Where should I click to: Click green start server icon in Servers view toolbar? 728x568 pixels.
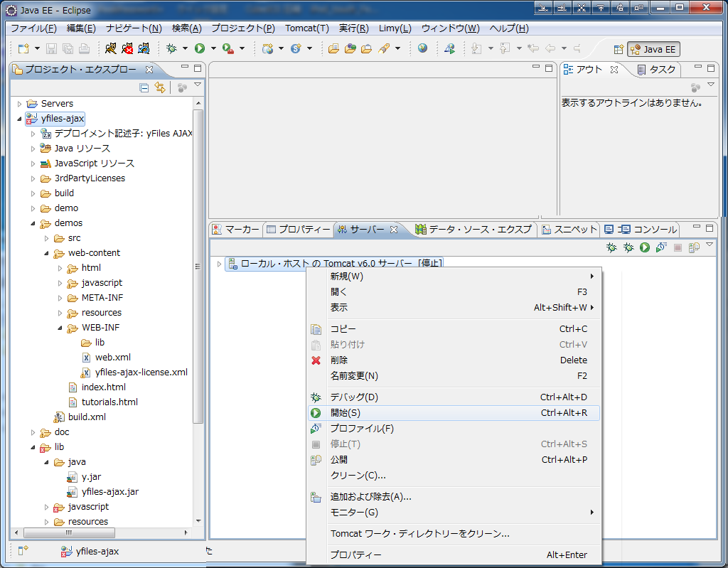[x=644, y=247]
